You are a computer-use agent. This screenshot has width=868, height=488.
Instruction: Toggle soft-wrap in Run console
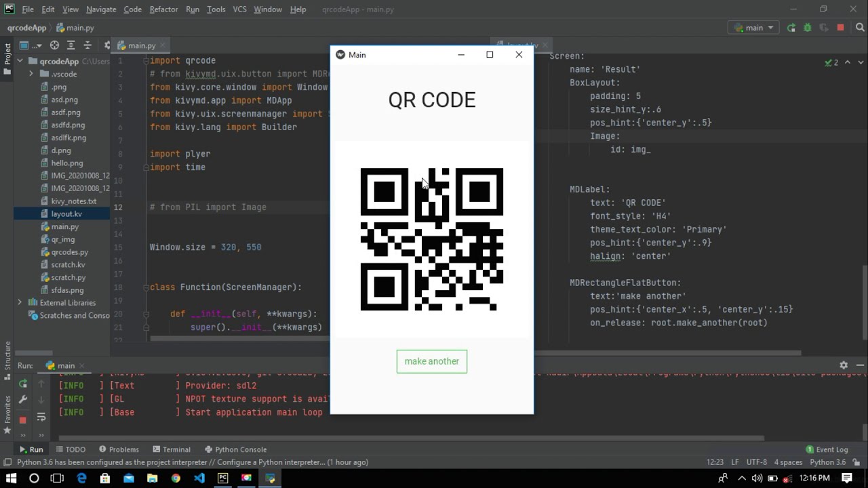[x=41, y=417]
